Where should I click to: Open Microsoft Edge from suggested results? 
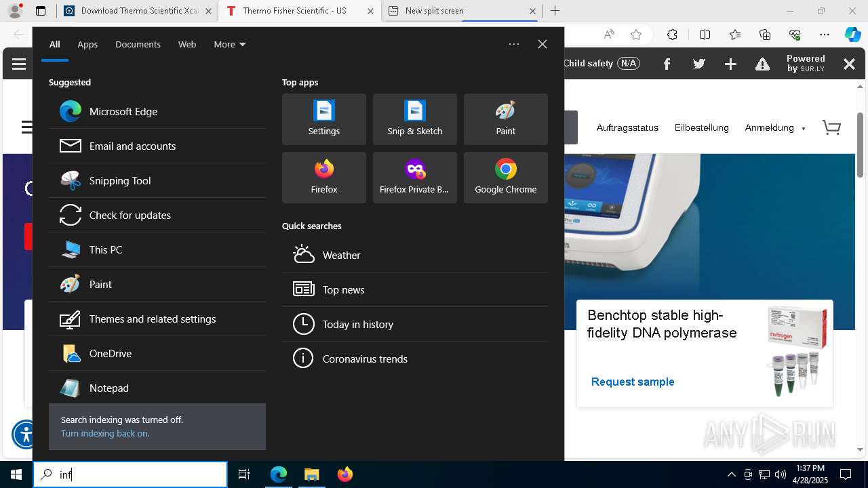click(157, 111)
